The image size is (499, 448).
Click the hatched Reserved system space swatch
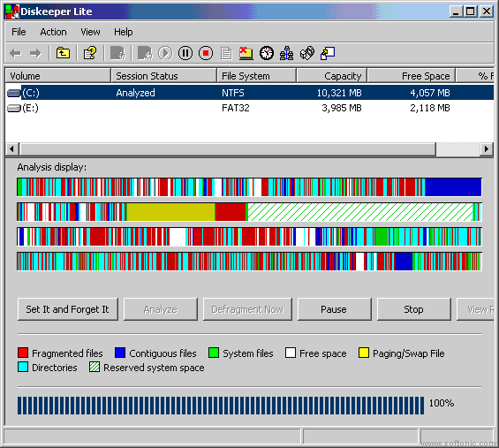(95, 367)
